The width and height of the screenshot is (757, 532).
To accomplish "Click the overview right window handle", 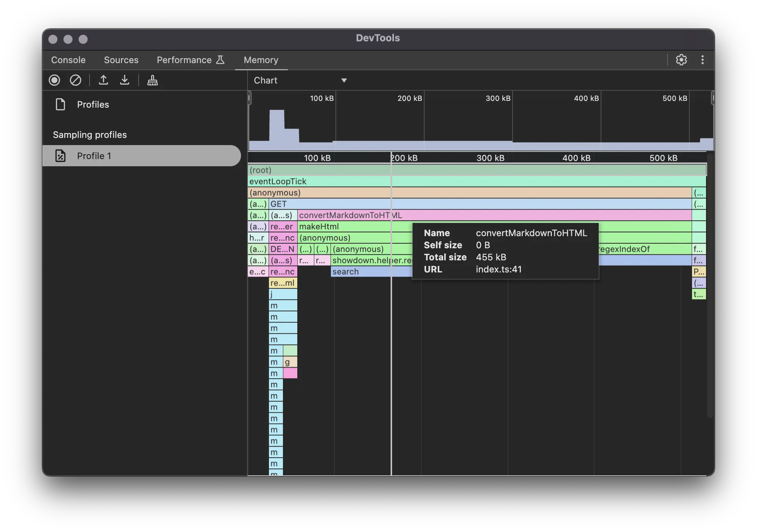I will tap(712, 98).
